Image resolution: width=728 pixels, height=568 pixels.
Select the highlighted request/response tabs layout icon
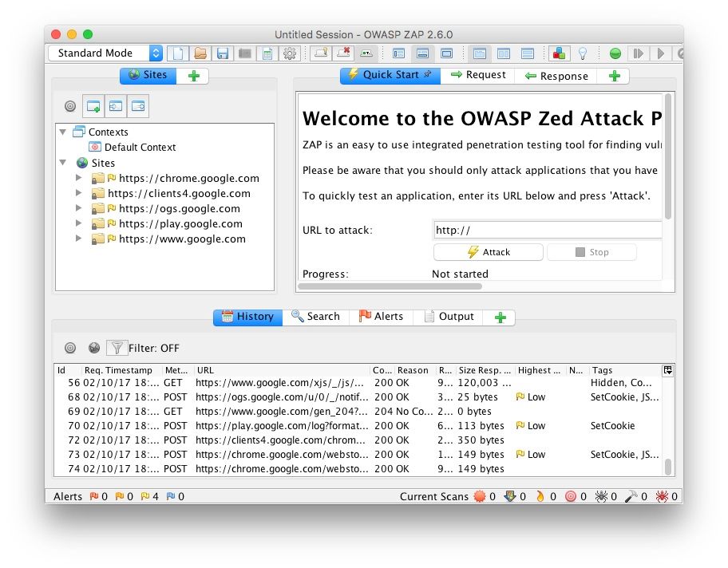(480, 53)
